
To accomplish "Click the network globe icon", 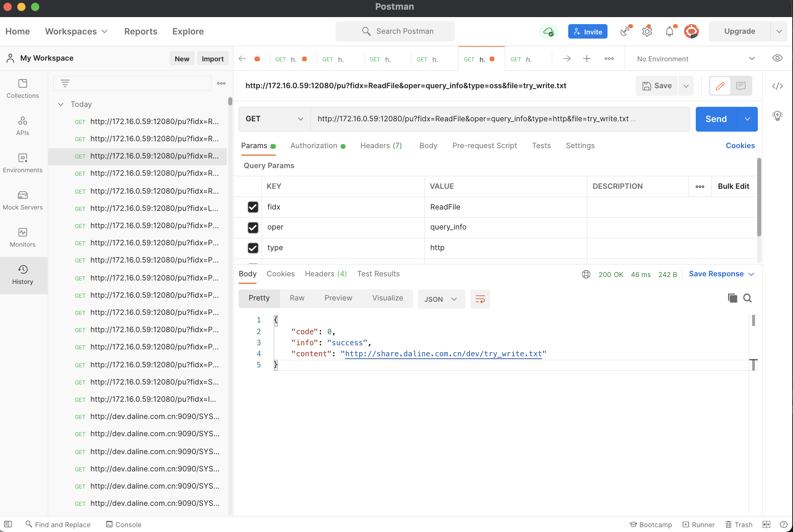I will pyautogui.click(x=586, y=274).
